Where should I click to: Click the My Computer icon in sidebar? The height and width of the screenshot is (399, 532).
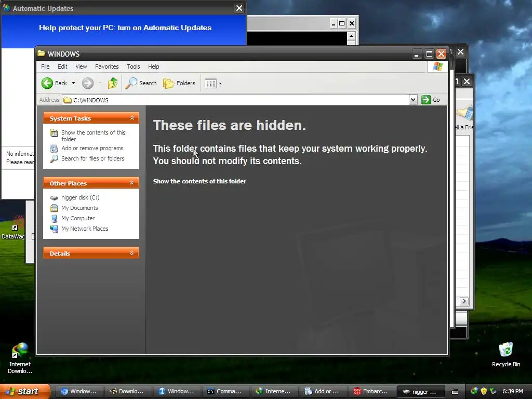(54, 219)
